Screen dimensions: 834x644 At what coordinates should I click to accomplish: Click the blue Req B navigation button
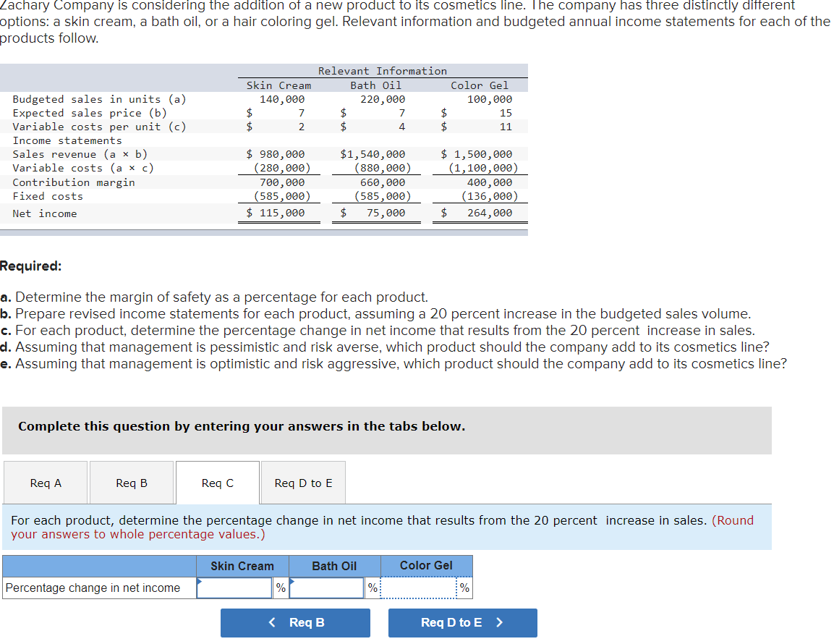[x=295, y=622]
